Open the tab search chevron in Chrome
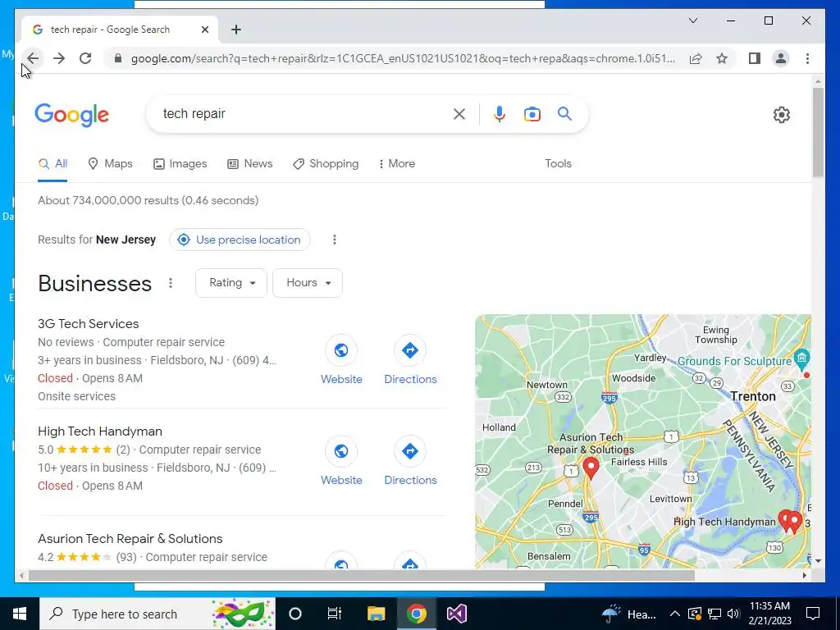The image size is (840, 630). (x=693, y=21)
